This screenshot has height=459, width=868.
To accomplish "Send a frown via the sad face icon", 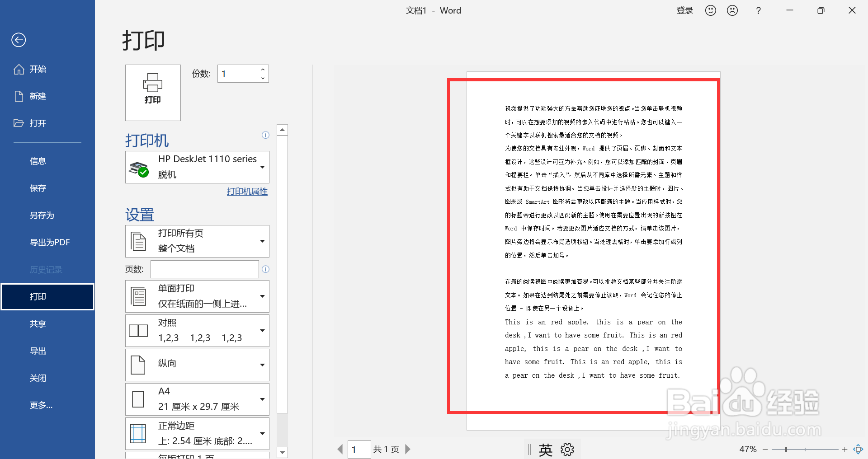I will 732,10.
